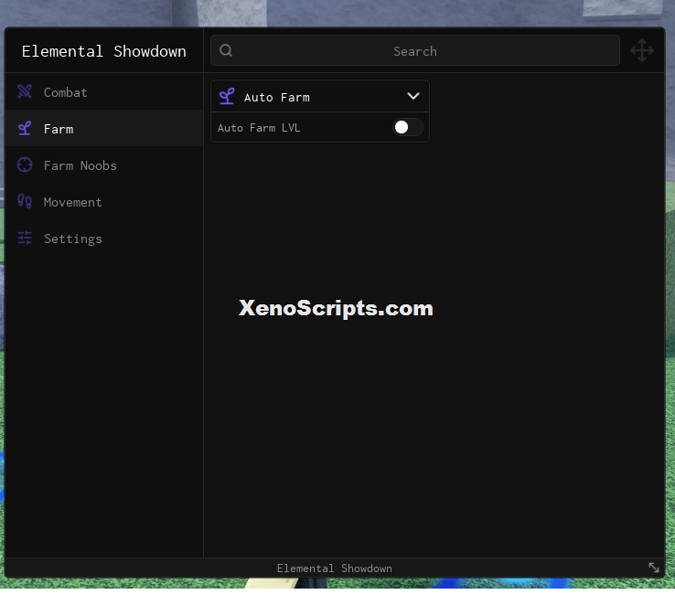Collapse the Auto Farm section chevron
This screenshot has height=616, width=675.
pyautogui.click(x=413, y=96)
